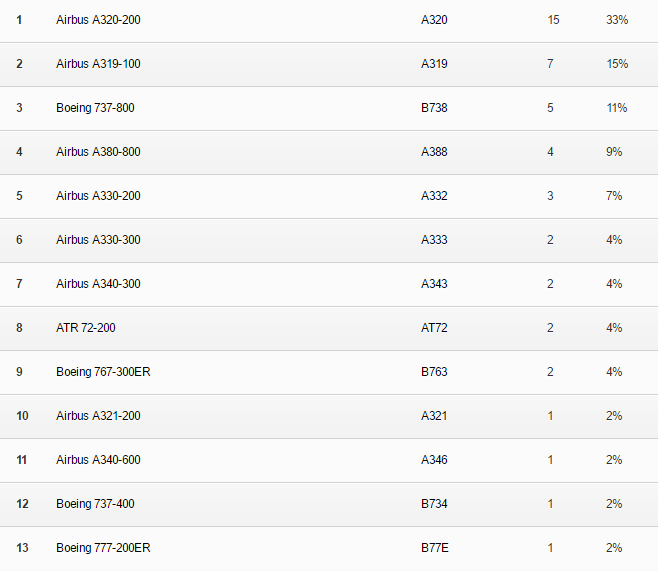Select the Boeing 767-300ER entry

[x=103, y=372]
